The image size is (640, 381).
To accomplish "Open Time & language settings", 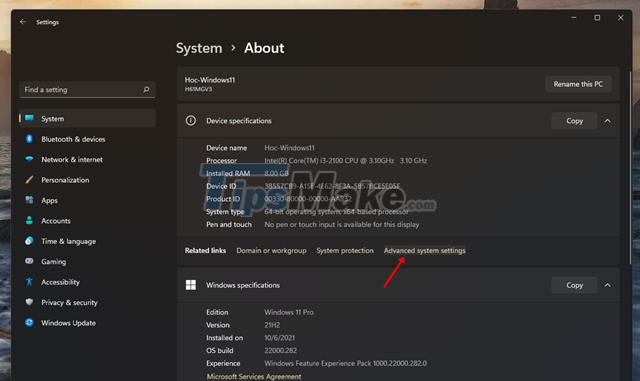I will tap(87, 241).
